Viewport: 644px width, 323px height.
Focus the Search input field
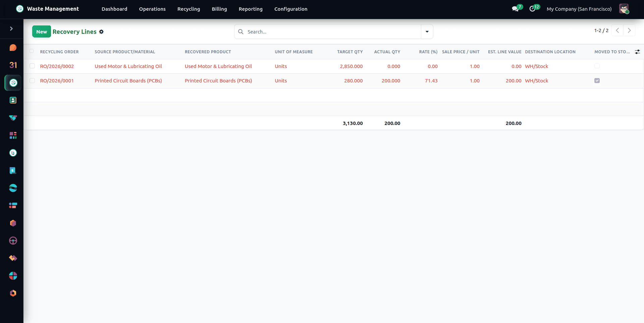(x=332, y=31)
